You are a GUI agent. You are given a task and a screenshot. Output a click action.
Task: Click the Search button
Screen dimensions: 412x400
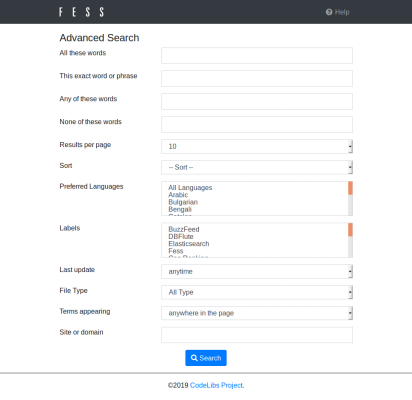(x=206, y=358)
